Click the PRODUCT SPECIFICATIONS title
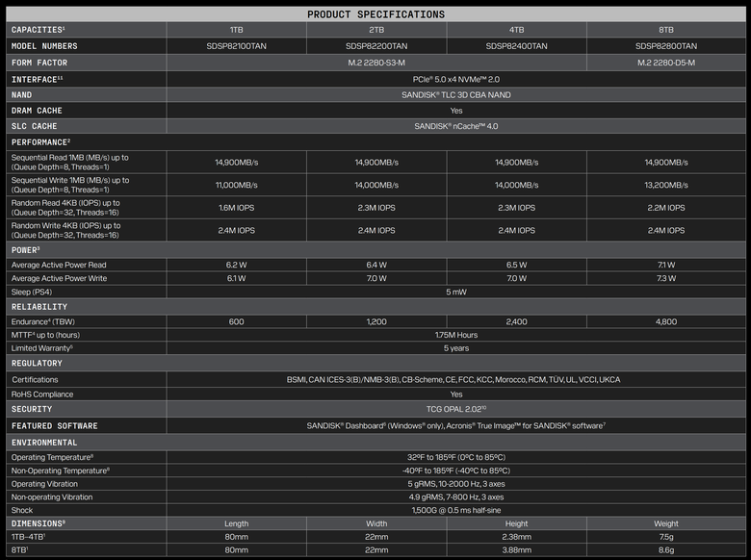The height and width of the screenshot is (560, 751). (375, 14)
